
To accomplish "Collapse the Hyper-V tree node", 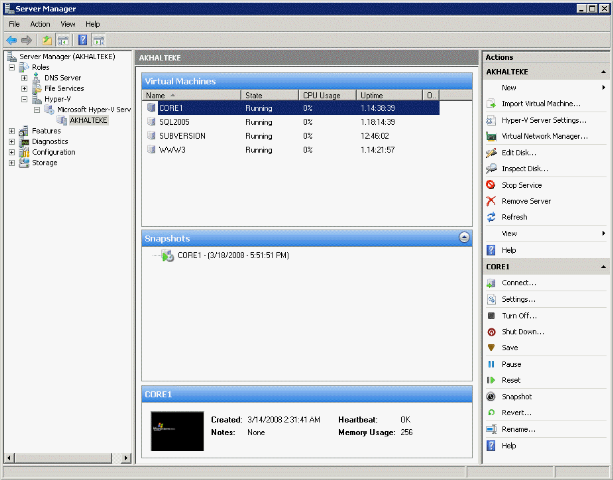I will pos(24,99).
